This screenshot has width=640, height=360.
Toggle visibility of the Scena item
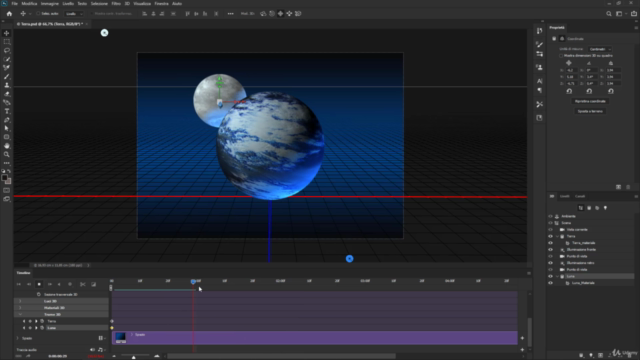(550, 223)
